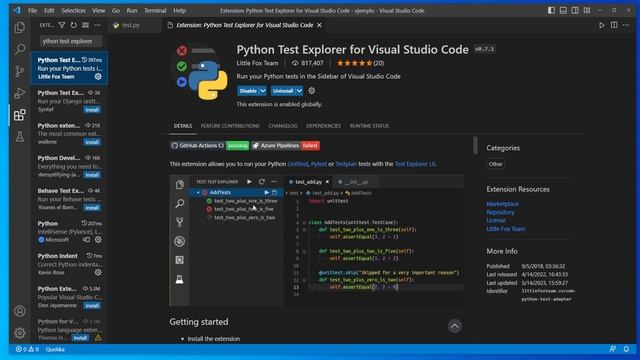Viewport: 640px width, 360px height.
Task: Install Don Jayamanne's Python Extension pack
Action: coord(92,306)
